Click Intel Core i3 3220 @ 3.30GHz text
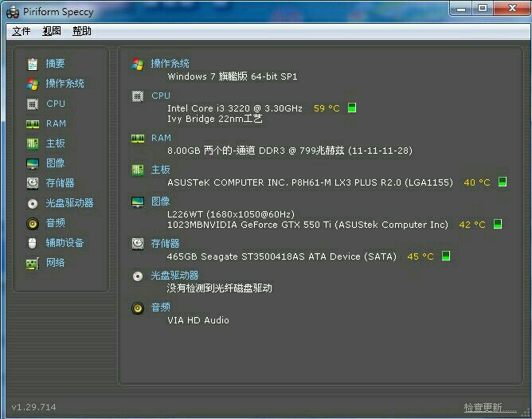This screenshot has height=419, width=532. (235, 108)
